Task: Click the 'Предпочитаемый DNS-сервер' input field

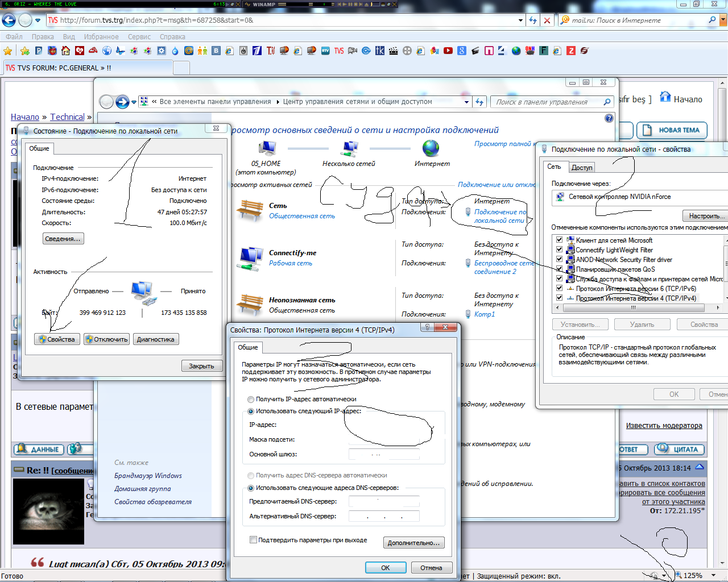Action: pos(384,501)
